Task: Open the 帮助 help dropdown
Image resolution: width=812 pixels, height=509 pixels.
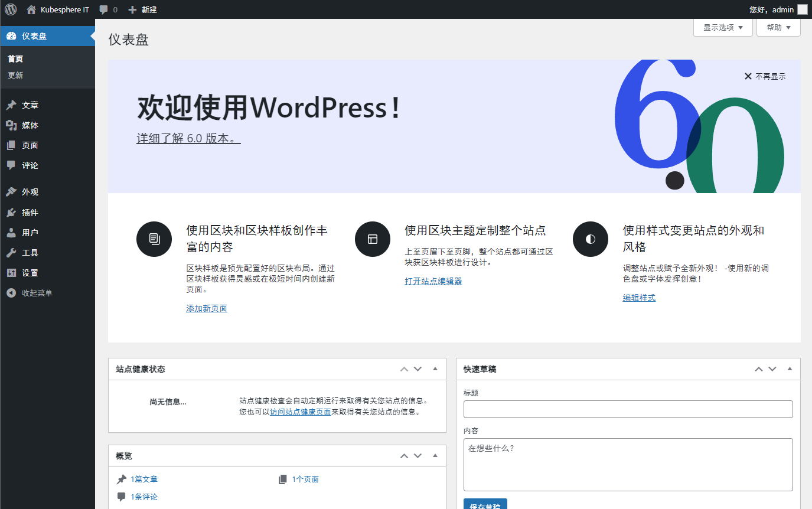Action: coord(778,28)
